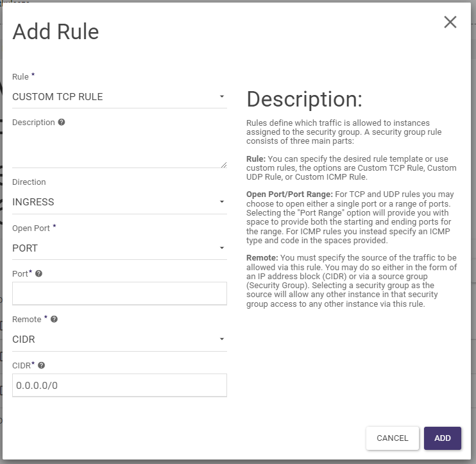Click into the empty Port input field
The image size is (476, 464).
pos(119,293)
